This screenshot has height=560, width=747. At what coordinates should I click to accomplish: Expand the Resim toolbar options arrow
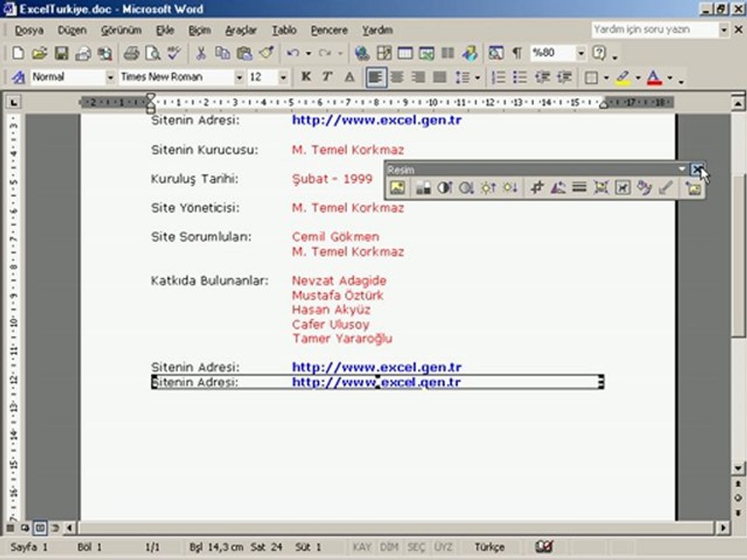(x=682, y=170)
